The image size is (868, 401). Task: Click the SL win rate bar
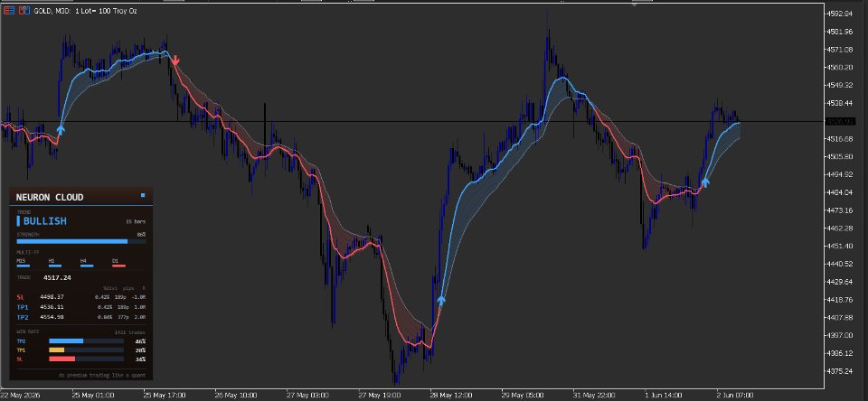87,359
